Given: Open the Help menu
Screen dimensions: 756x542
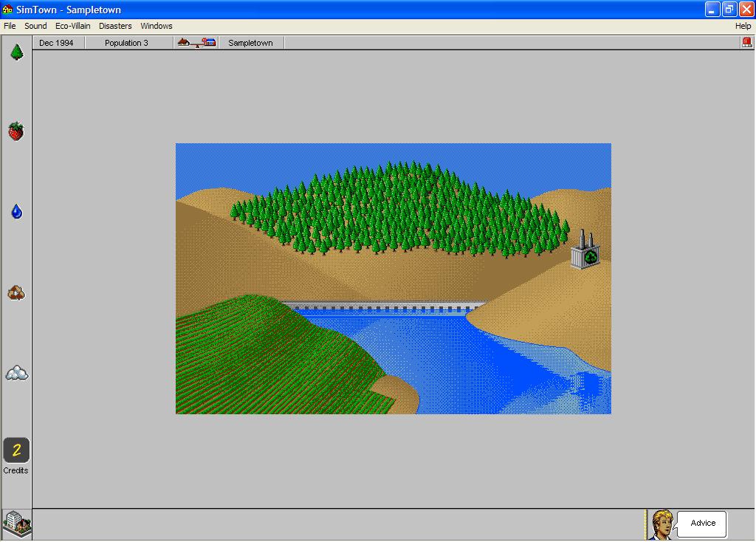Looking at the screenshot, I should 743,26.
